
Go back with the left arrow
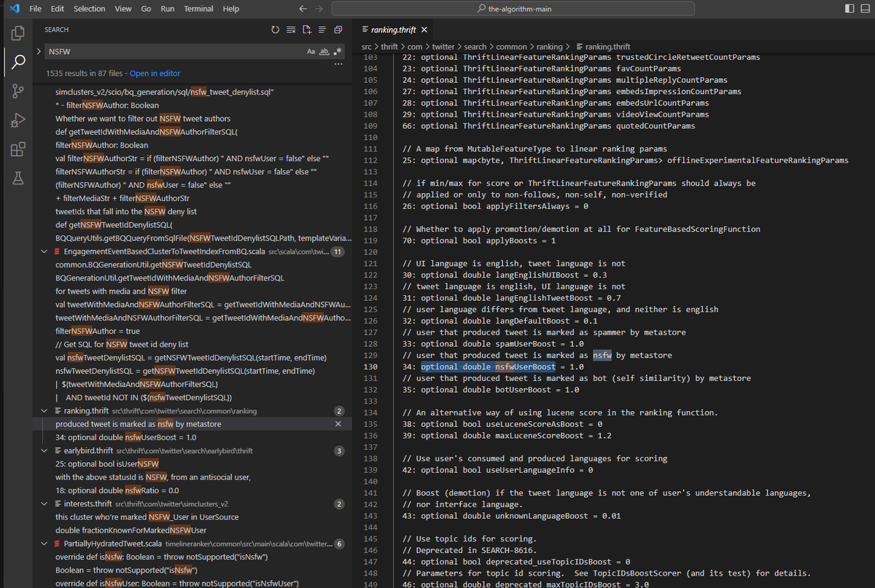click(x=303, y=9)
